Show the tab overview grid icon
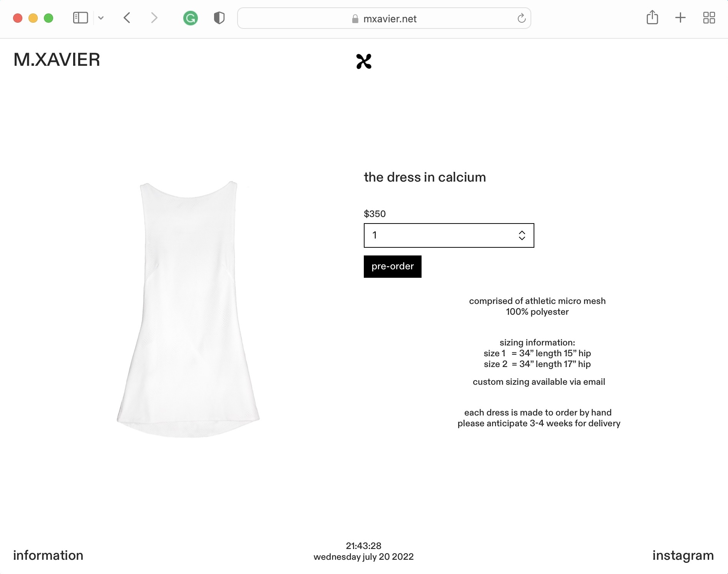This screenshot has width=728, height=574. pyautogui.click(x=709, y=18)
